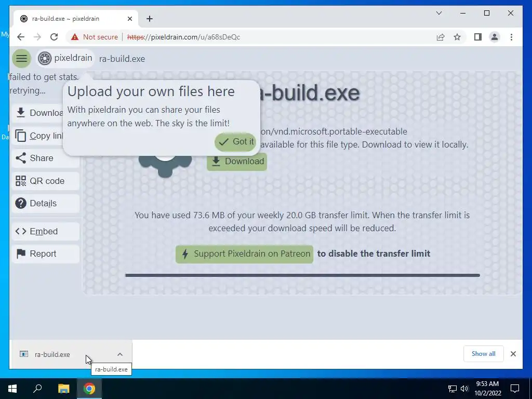Screen dimensions: 532x399
Task: Click the Not secure warning icon
Action: pyautogui.click(x=75, y=37)
